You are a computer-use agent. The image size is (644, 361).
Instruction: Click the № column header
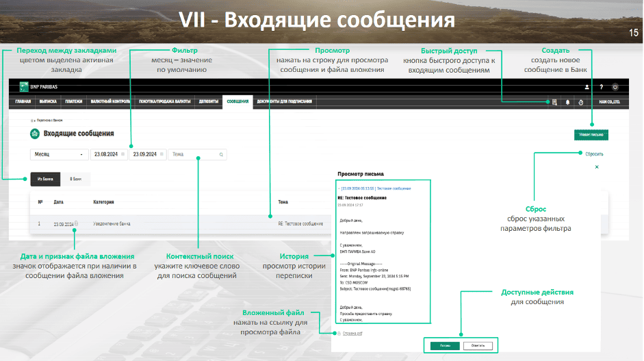pos(40,202)
